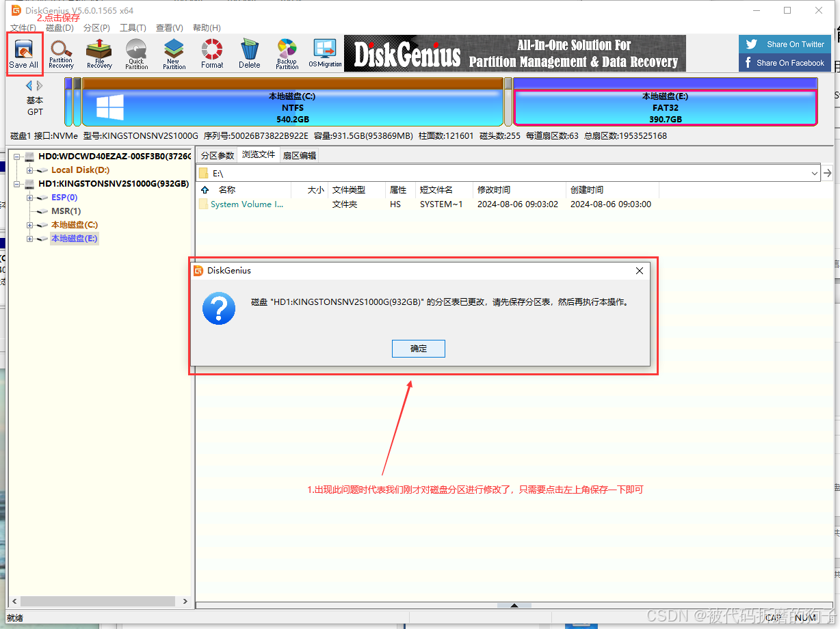This screenshot has height=629, width=840.
Task: Close the DiskGenius message dialog
Action: (x=640, y=271)
